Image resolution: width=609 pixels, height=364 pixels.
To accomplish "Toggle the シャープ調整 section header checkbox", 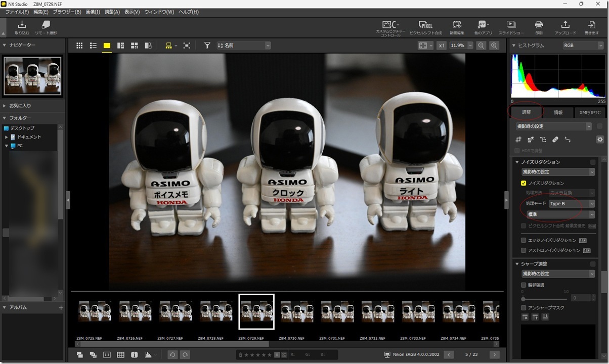I will pos(593,264).
